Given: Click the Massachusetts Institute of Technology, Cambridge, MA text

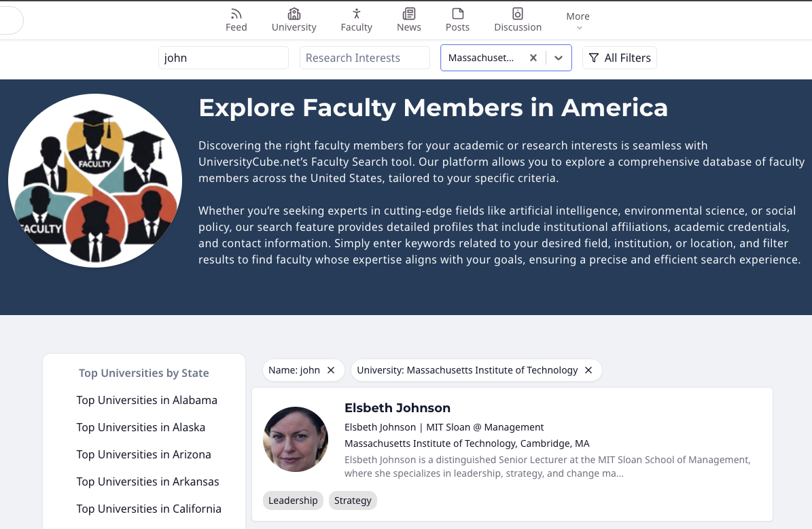Looking at the screenshot, I should [x=467, y=443].
